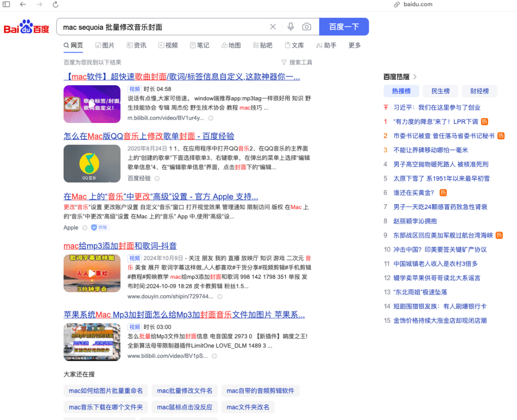Image resolution: width=517 pixels, height=420 pixels.
Task: Open hot topic 中国城镇老人收入是农村3倍多
Action: (x=436, y=264)
